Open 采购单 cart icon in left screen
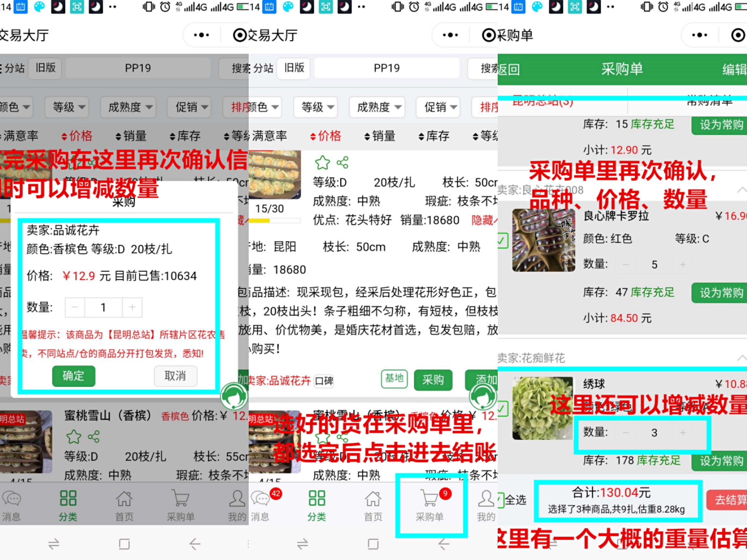This screenshot has width=747, height=560. click(181, 498)
